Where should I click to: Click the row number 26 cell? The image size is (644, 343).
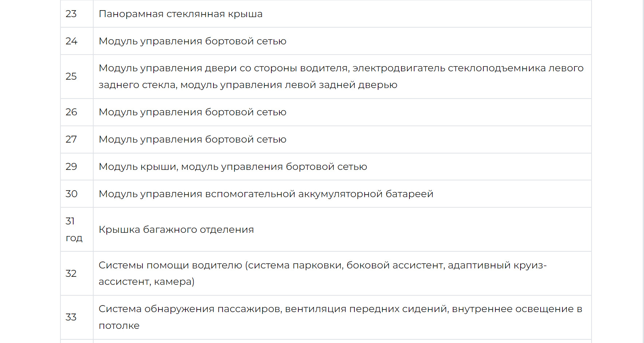pos(71,112)
